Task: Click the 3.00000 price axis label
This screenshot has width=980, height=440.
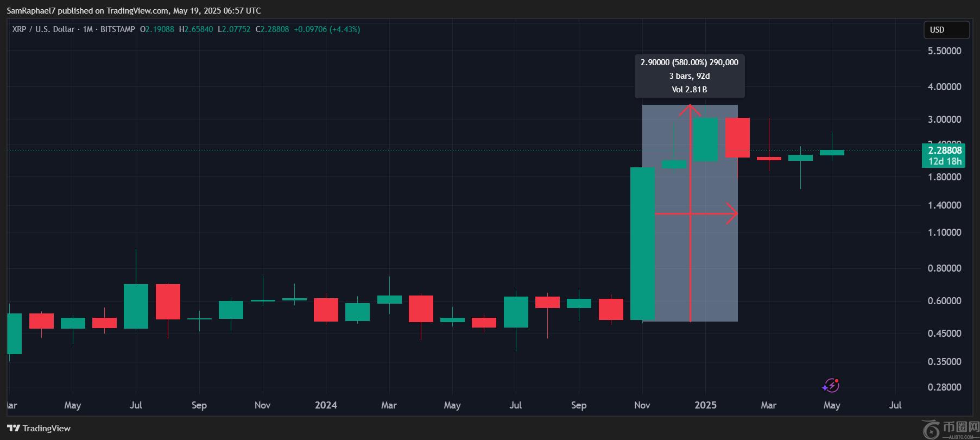Action: 944,120
